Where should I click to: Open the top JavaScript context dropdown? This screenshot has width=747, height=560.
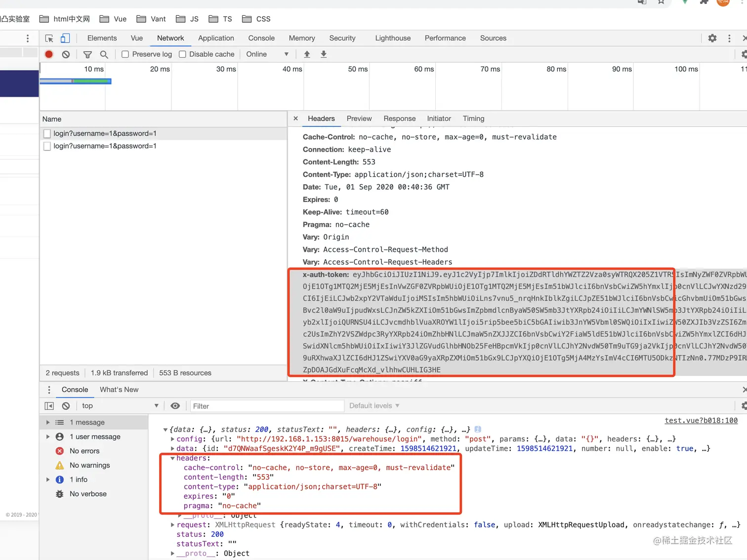tap(120, 406)
